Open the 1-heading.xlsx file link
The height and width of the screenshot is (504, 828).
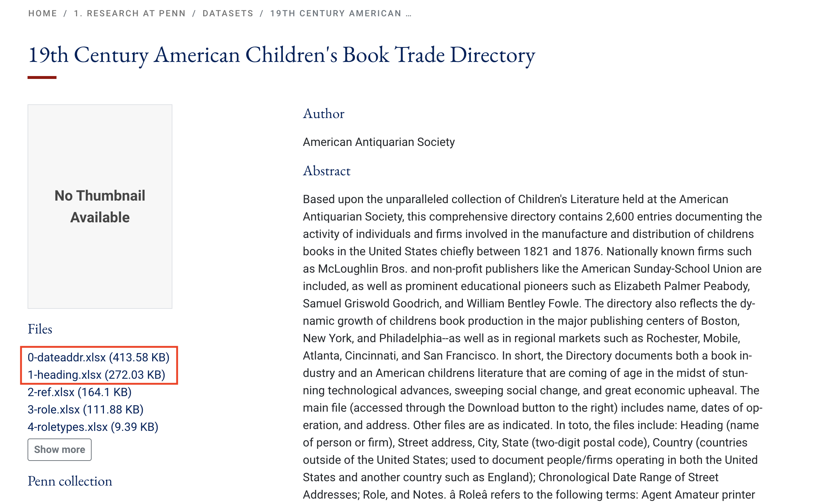pyautogui.click(x=96, y=375)
